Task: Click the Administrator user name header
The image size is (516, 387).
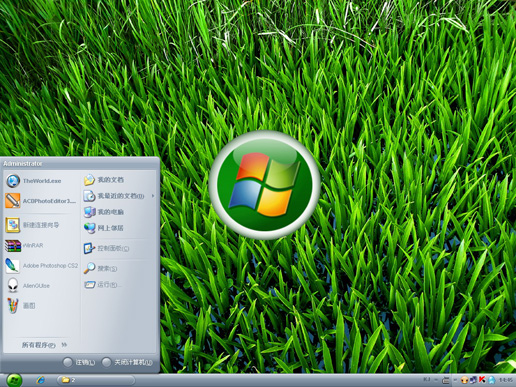Action: [x=23, y=164]
